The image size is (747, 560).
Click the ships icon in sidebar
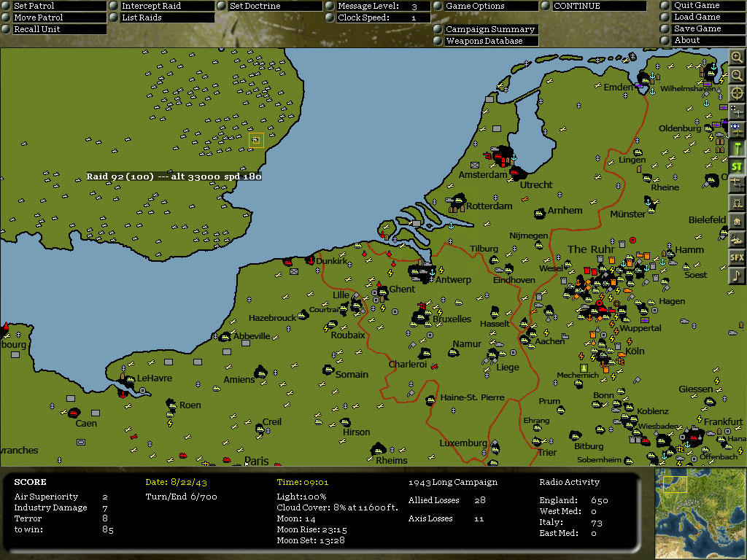(x=737, y=239)
